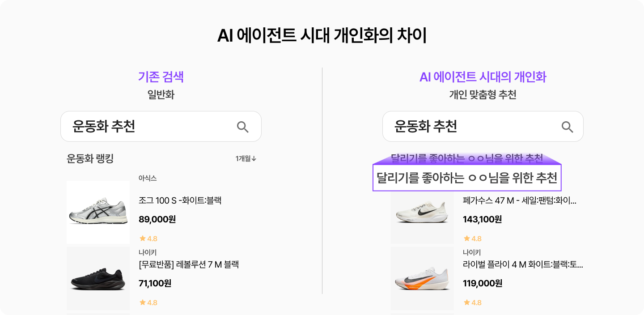Open the 1개월 period sort dropdown
644x315 pixels.
(x=246, y=158)
